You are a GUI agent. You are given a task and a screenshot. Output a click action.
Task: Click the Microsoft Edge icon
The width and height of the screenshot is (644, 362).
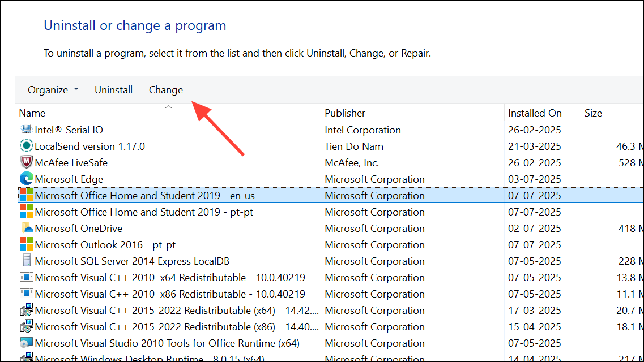(26, 179)
